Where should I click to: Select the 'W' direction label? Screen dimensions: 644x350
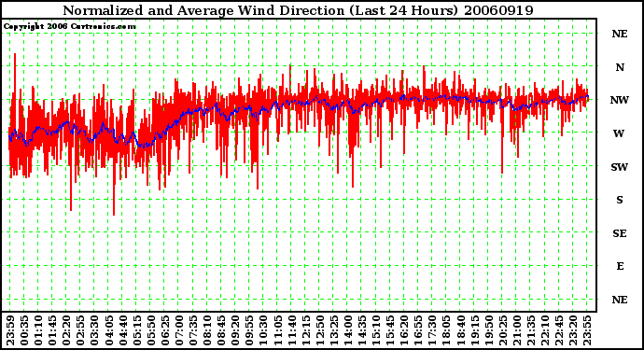pos(619,133)
